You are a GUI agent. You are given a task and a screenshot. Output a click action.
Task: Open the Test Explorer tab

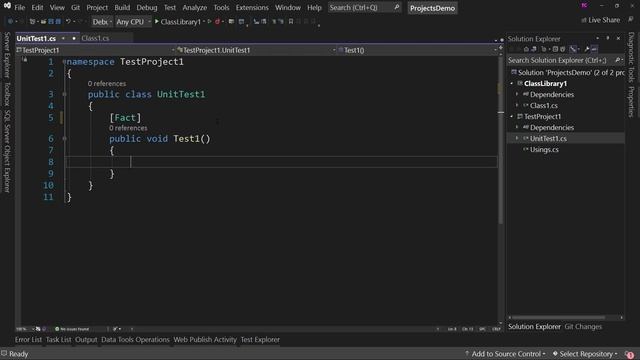pyautogui.click(x=260, y=340)
